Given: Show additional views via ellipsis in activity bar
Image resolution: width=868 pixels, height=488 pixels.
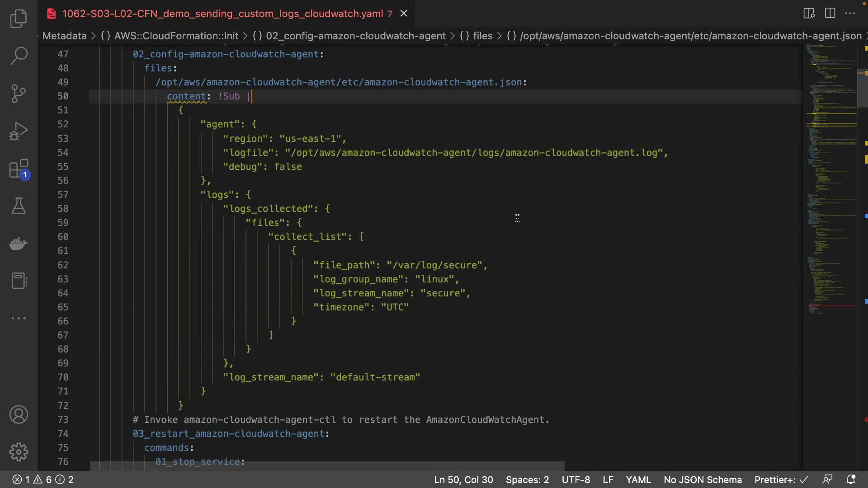Looking at the screenshot, I should point(19,318).
